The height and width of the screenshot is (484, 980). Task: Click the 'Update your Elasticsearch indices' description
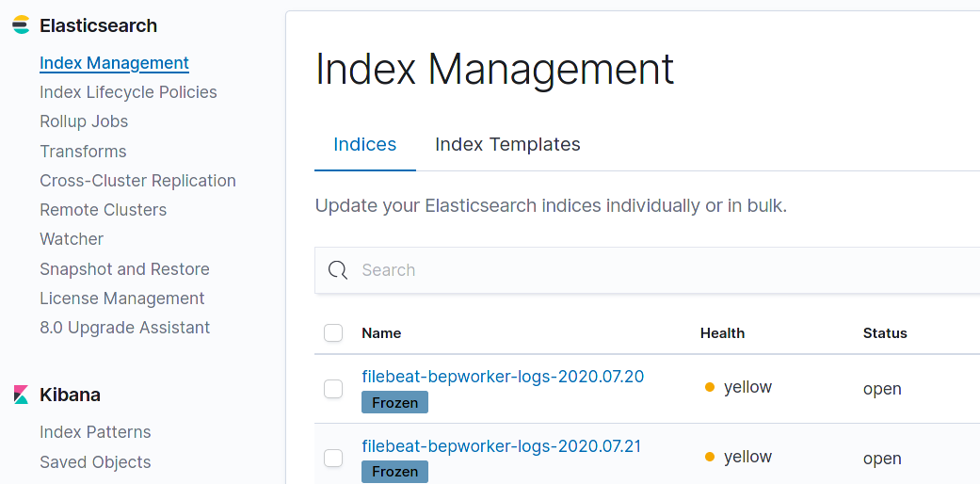click(x=551, y=205)
